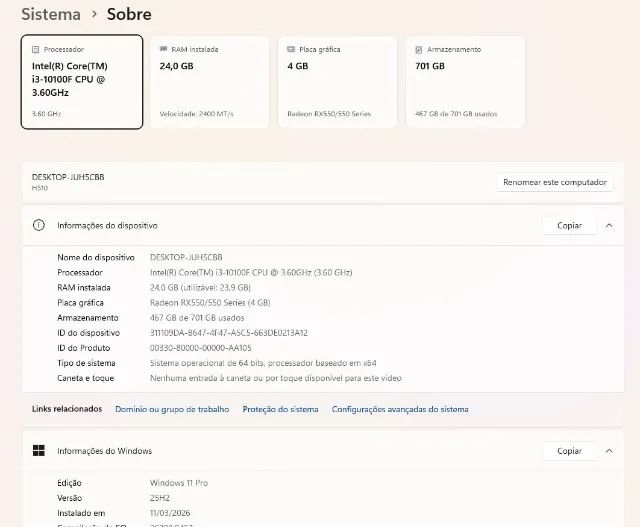The width and height of the screenshot is (640, 527).
Task: Select the RAM instalada card
Action: (210, 82)
